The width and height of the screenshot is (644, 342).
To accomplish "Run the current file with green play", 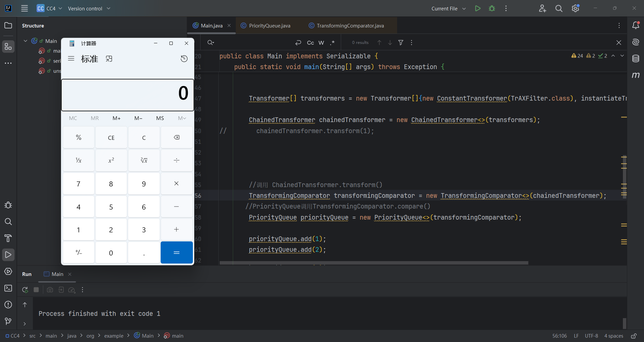I will coord(478,8).
